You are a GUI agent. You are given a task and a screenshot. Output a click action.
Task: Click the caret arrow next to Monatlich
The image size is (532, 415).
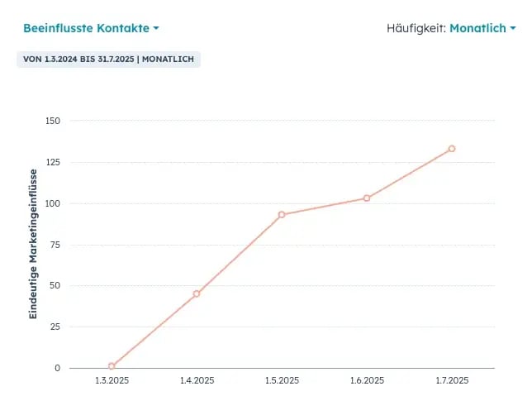(513, 29)
